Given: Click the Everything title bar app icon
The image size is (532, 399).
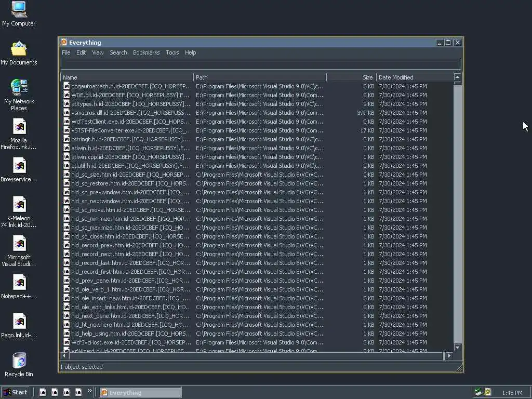Looking at the screenshot, I should tap(64, 43).
